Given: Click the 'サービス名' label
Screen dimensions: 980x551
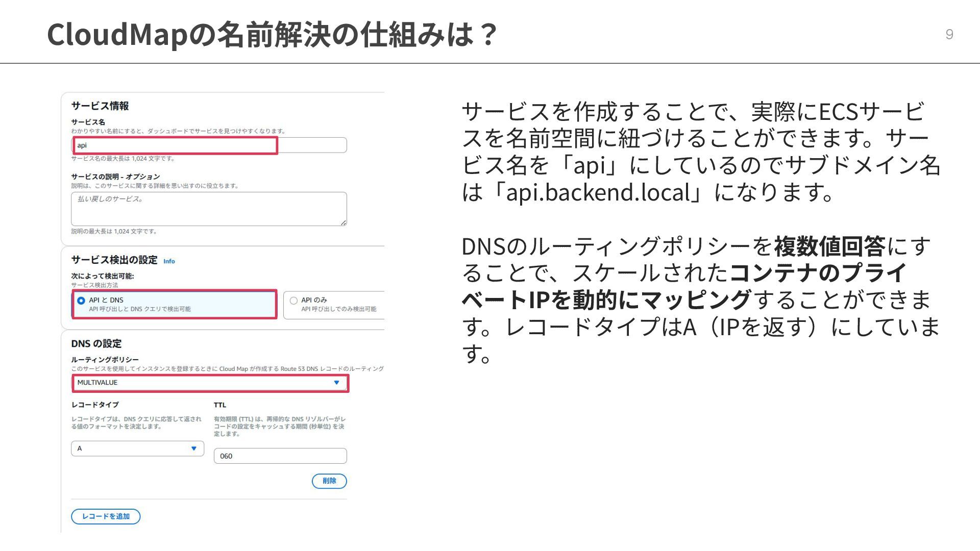Looking at the screenshot, I should click(x=88, y=122).
